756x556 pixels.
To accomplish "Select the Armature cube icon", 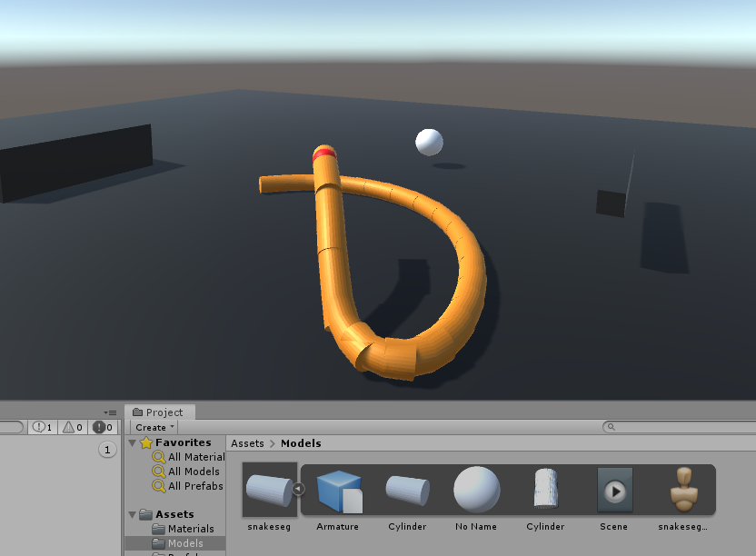I will tap(338, 491).
